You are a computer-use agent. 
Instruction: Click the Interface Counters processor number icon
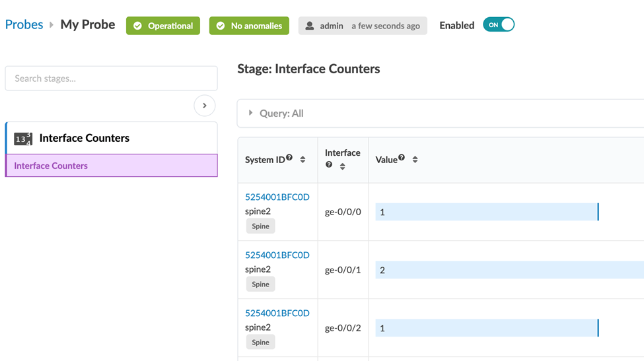coord(23,139)
